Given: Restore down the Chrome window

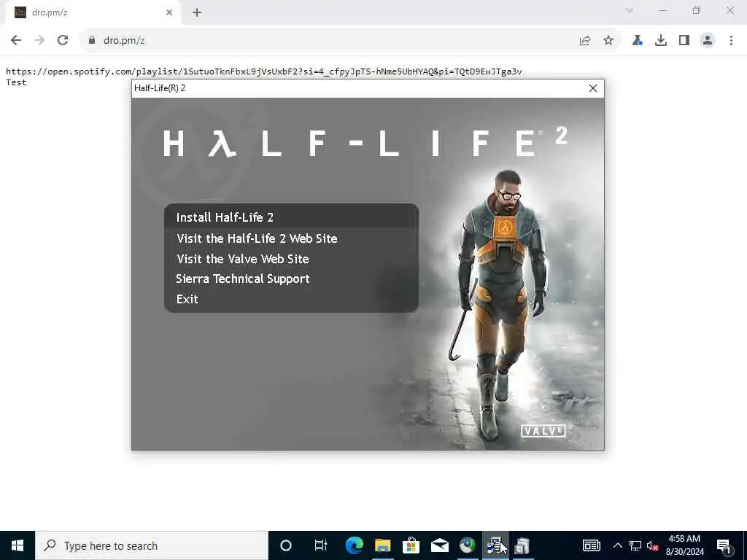Looking at the screenshot, I should (x=697, y=10).
